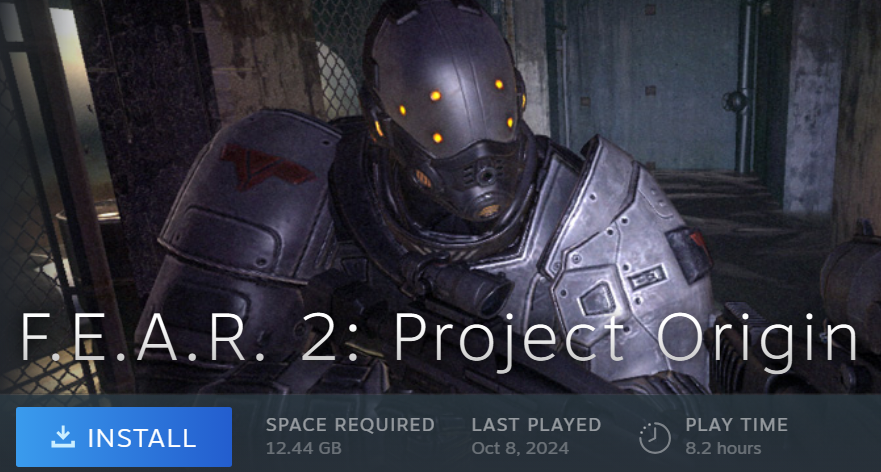Image resolution: width=881 pixels, height=472 pixels.
Task: Click the INSTALL text on the button
Action: coord(142,438)
